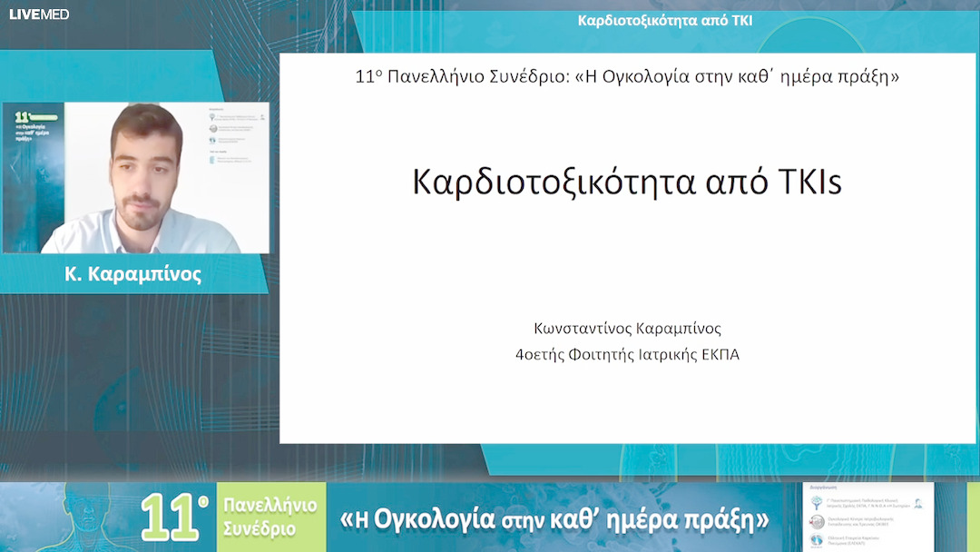Click the Κωνσταντίνος Καραμπίνος author credit

click(x=626, y=330)
